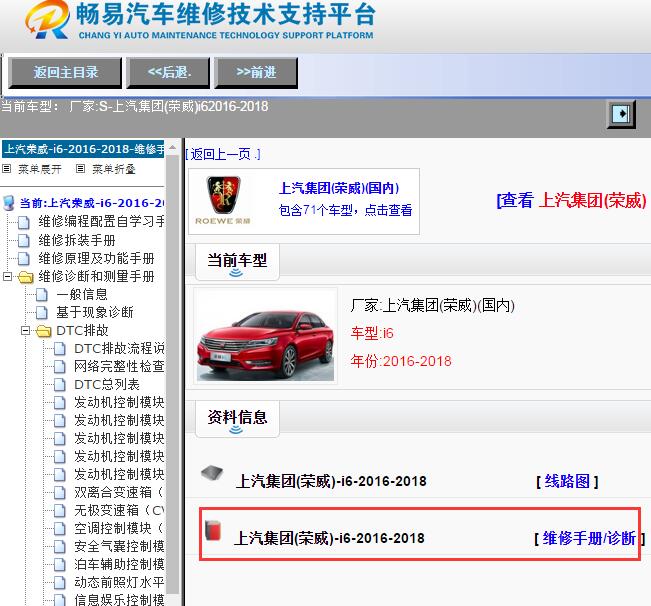Select the 上汽荣威-i6-2016-2018-维修手 header tab
Image resolution: width=651 pixels, height=606 pixels.
pyautogui.click(x=83, y=149)
